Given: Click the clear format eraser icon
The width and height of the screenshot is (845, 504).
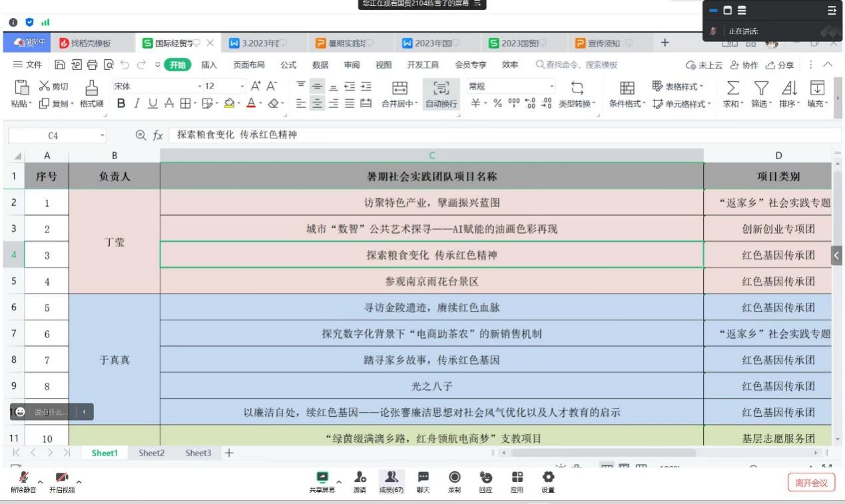Looking at the screenshot, I should point(272,103).
